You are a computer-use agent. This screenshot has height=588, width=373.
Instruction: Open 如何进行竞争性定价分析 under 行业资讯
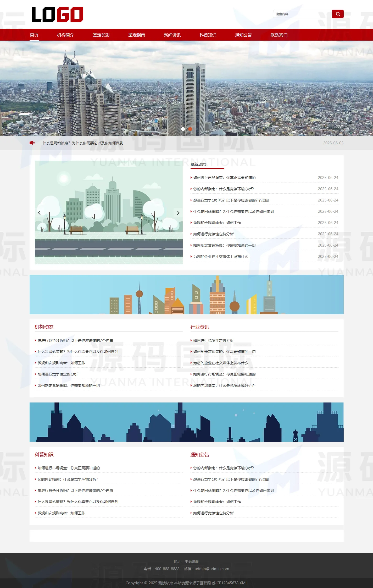213,340
